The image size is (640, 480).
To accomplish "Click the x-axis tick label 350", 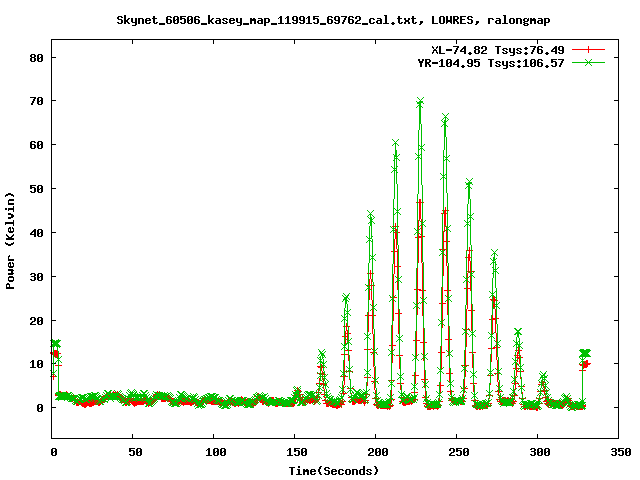I will [621, 452].
